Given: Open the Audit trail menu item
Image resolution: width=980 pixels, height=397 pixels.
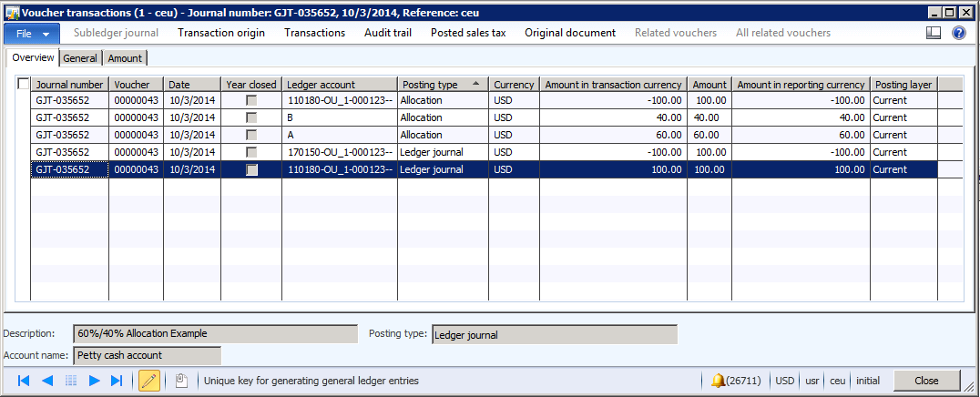Looking at the screenshot, I should [388, 33].
